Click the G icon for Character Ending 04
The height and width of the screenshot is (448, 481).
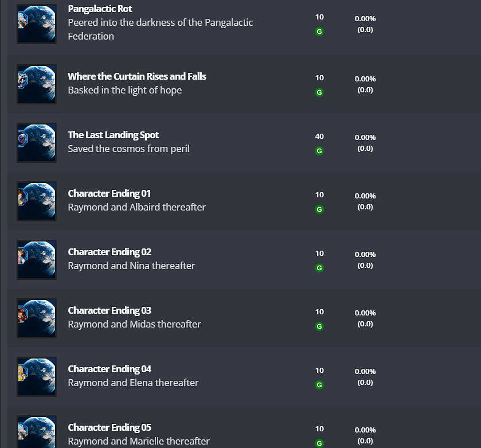pyautogui.click(x=319, y=385)
